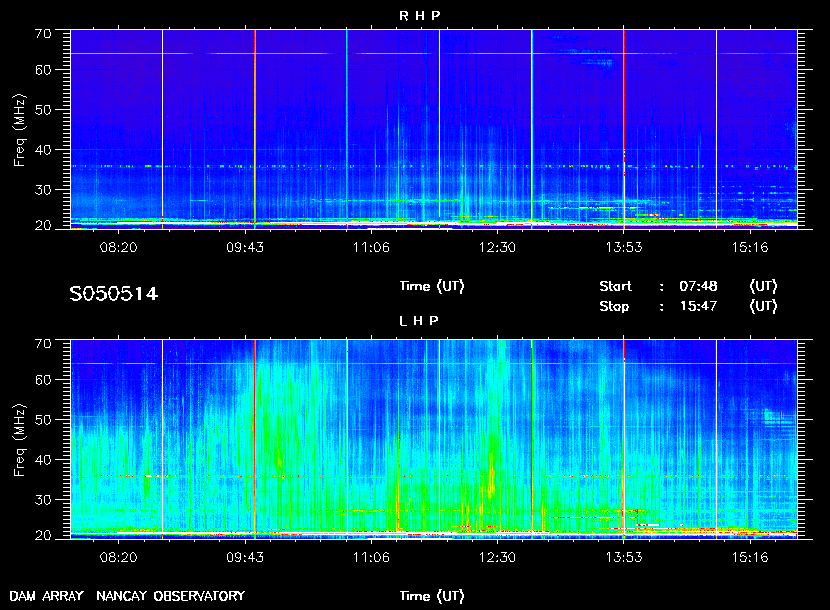This screenshot has width=830, height=610.
Task: Click 'Time (UT)' label under LHP plot
Action: click(432, 596)
